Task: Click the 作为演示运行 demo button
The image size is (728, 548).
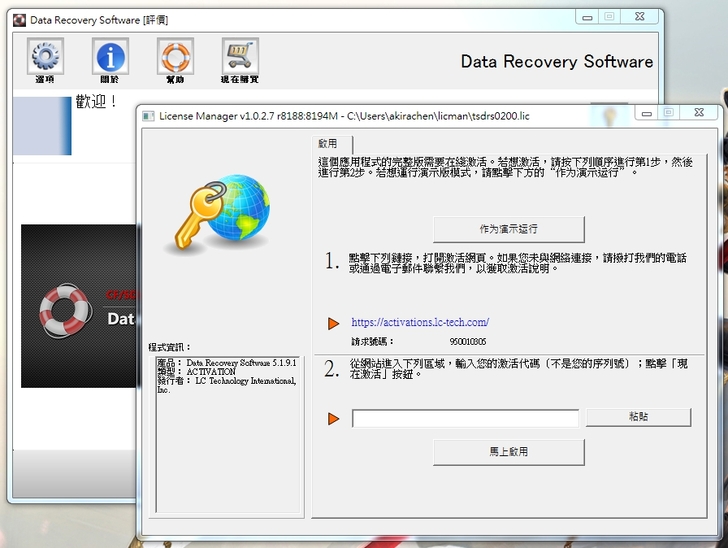Action: 509,229
